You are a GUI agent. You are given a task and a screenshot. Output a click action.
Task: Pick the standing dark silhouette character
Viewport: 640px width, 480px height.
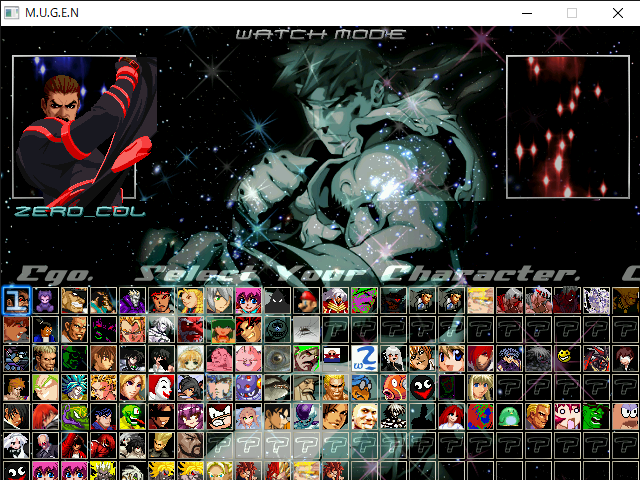tap(422, 417)
